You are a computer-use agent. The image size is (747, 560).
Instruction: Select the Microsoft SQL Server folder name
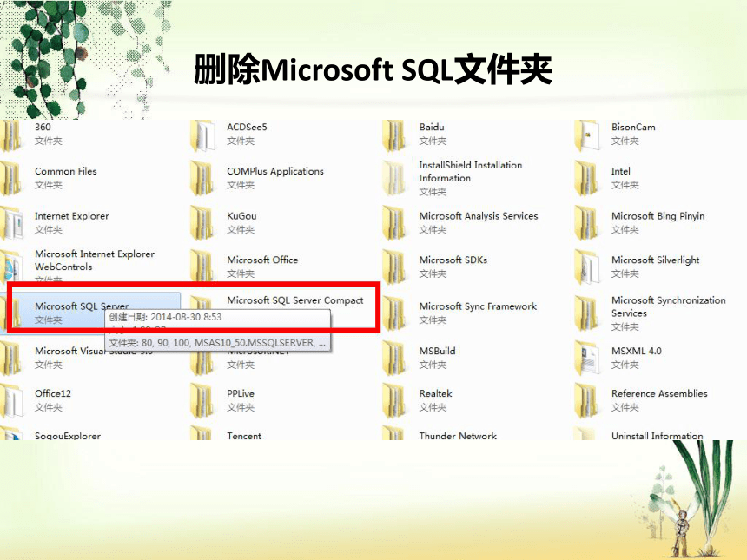tap(82, 306)
